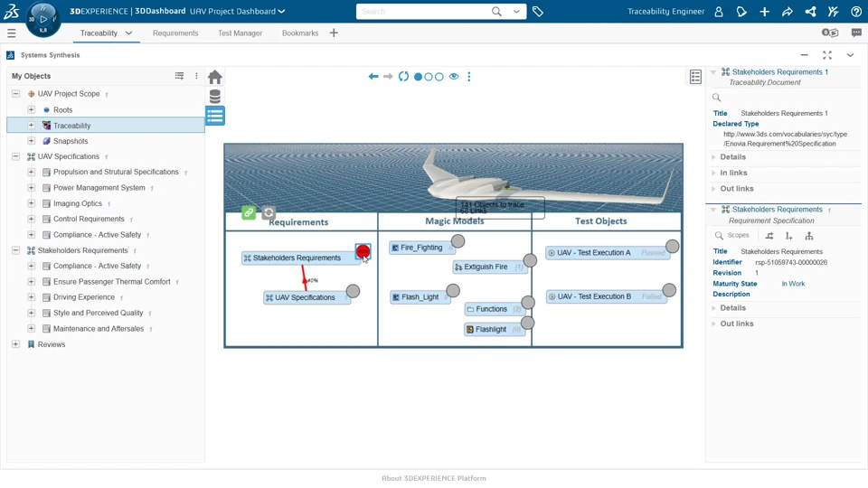Open the hamburger menu under the logo
Image resolution: width=868 pixels, height=488 pixels.
click(11, 33)
